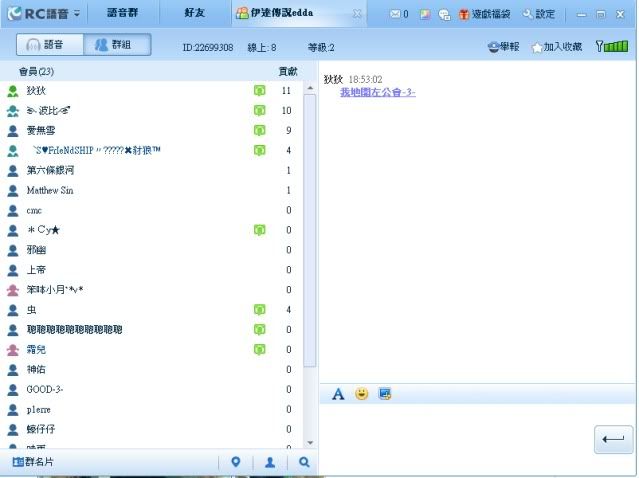The image size is (639, 478).
Task: Open the settings wrench
Action: tap(538, 15)
